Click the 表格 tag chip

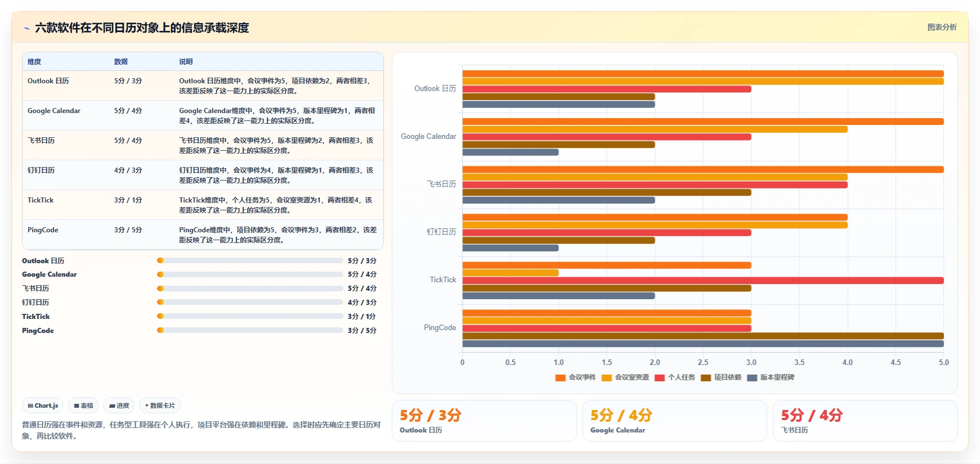[x=83, y=406]
